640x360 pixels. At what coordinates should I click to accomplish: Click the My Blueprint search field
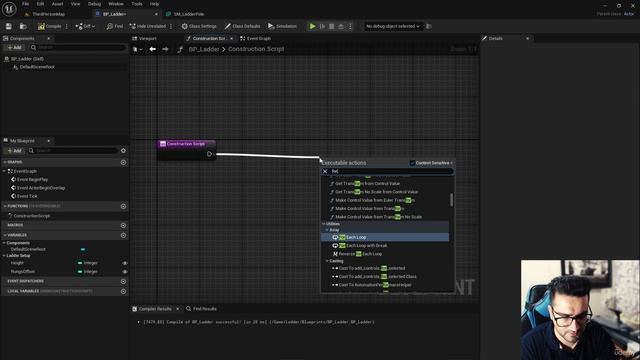point(73,151)
